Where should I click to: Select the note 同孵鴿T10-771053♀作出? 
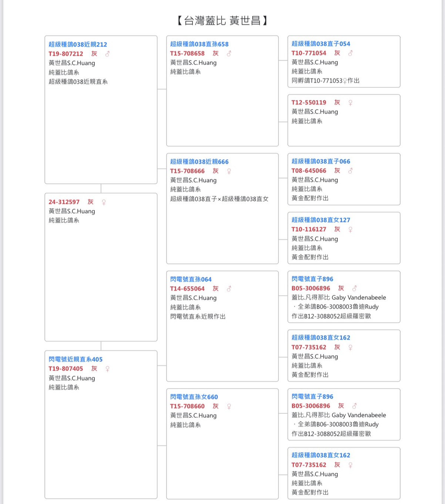pos(325,81)
